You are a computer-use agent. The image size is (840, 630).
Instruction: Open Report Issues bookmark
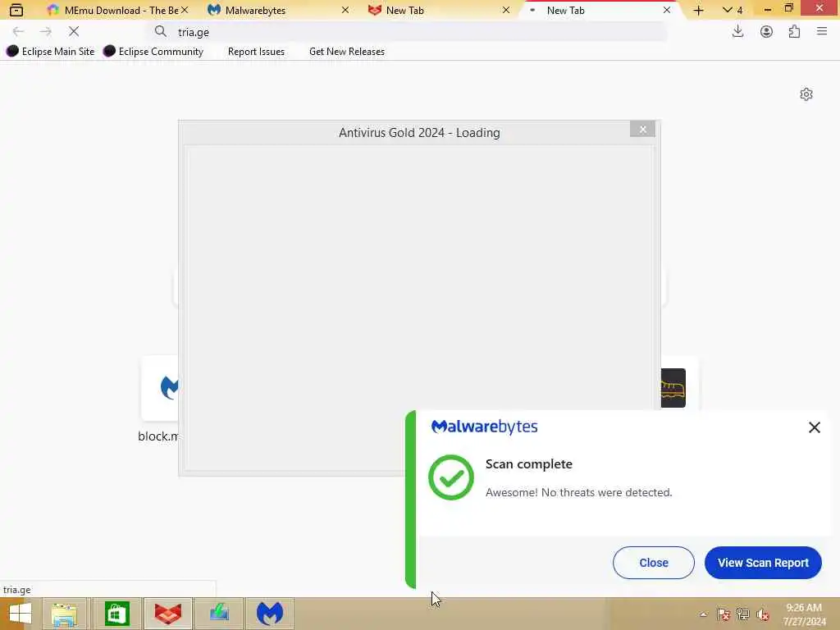(x=256, y=52)
